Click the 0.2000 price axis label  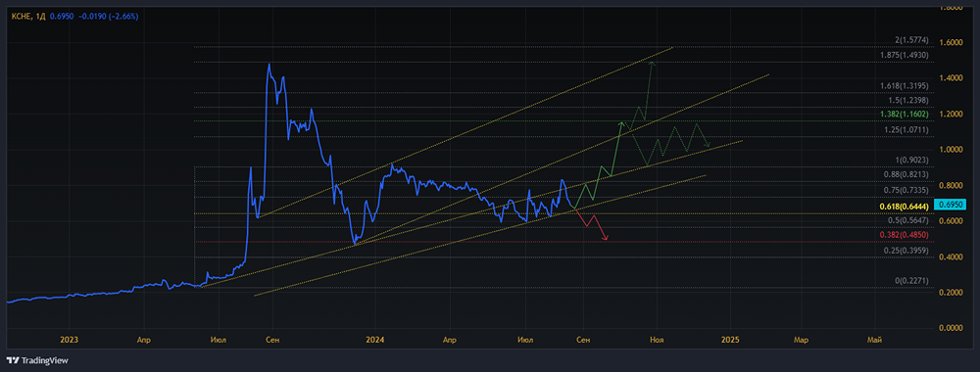(x=951, y=292)
